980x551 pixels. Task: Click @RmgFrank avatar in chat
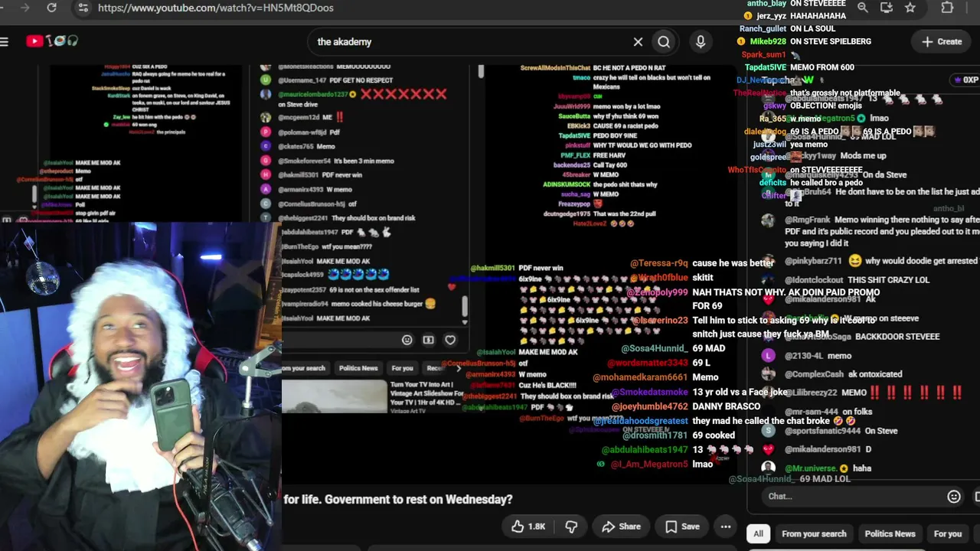tap(768, 220)
